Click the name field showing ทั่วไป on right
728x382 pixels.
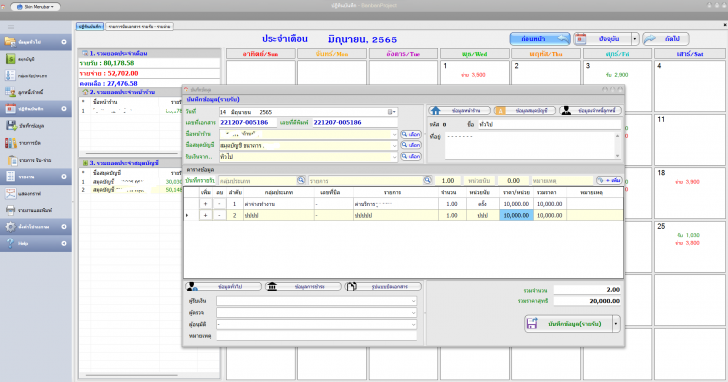(549, 124)
